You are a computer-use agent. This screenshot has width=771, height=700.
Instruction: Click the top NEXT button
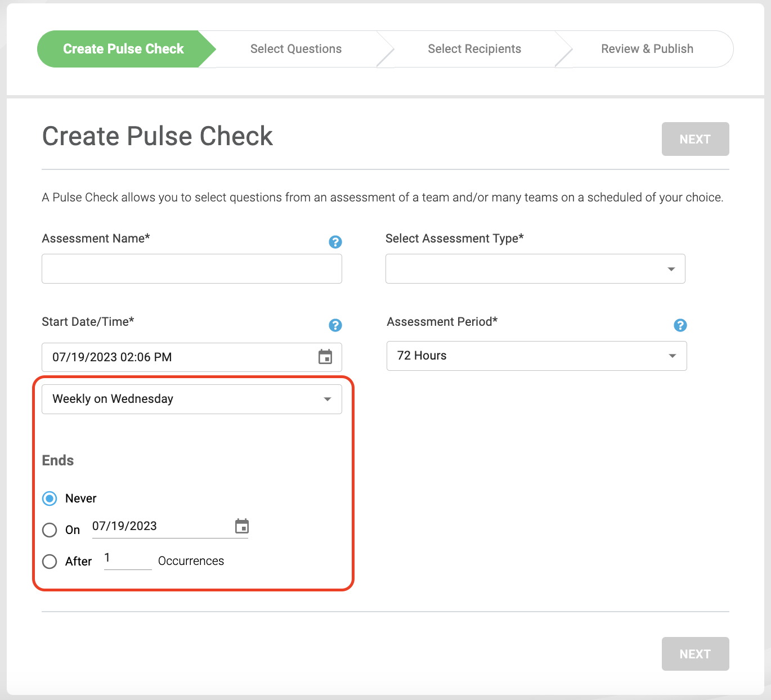(x=696, y=139)
